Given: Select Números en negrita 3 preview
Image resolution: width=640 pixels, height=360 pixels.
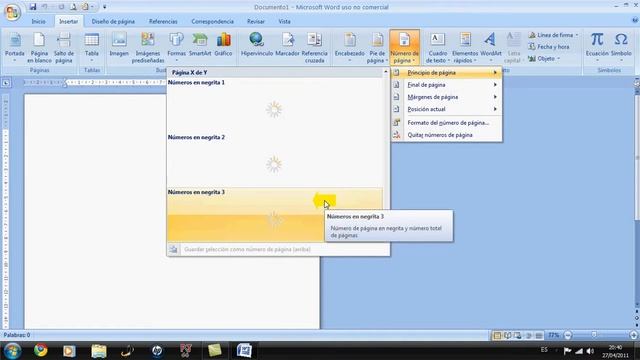Looking at the screenshot, I should coord(275,215).
